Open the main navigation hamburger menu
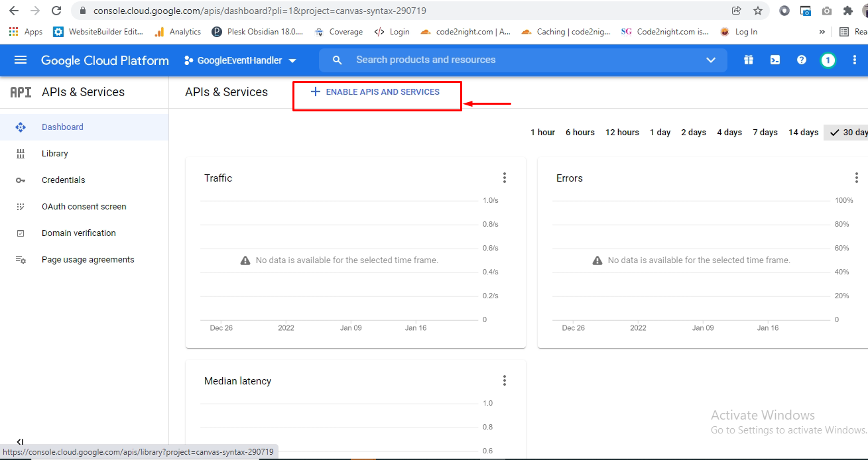868x460 pixels. [21, 60]
